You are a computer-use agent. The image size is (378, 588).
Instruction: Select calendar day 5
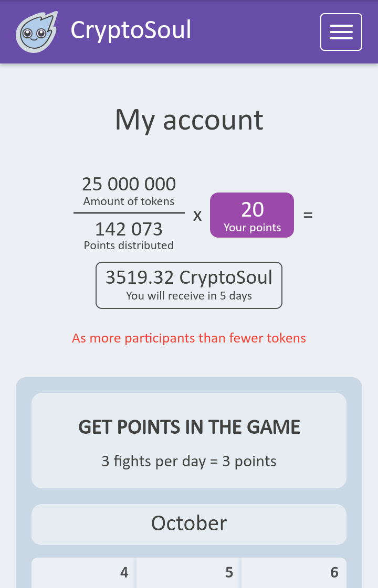(x=189, y=572)
